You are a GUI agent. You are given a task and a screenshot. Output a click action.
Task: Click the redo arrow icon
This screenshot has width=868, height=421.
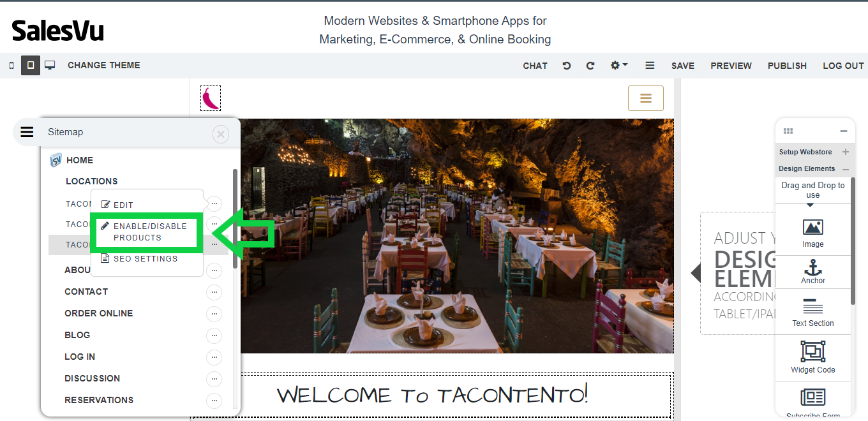click(x=590, y=66)
